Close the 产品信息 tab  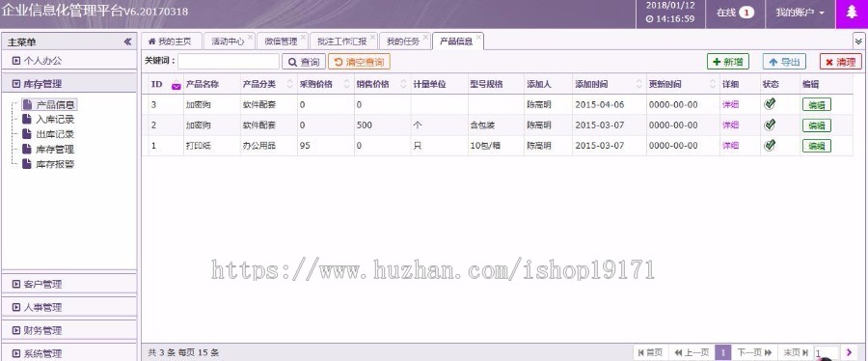pyautogui.click(x=478, y=37)
